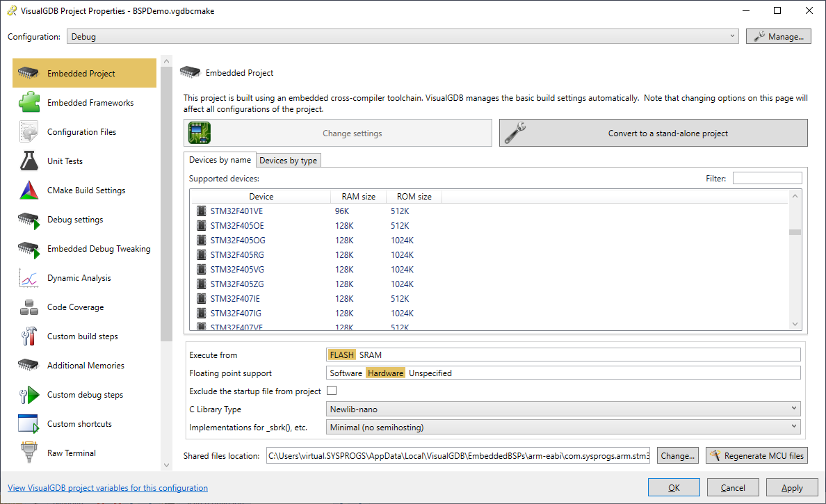
Task: Click the sidebar scroll-up arrow
Action: click(166, 61)
